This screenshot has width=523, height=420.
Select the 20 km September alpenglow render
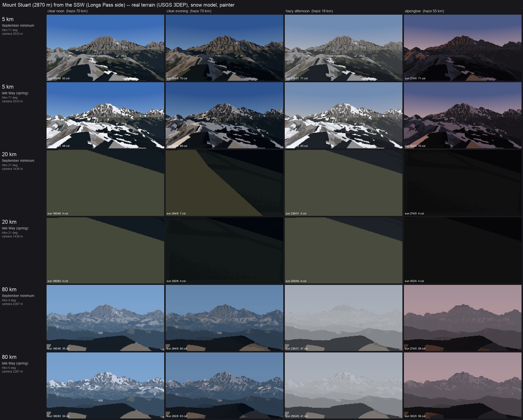coord(463,183)
